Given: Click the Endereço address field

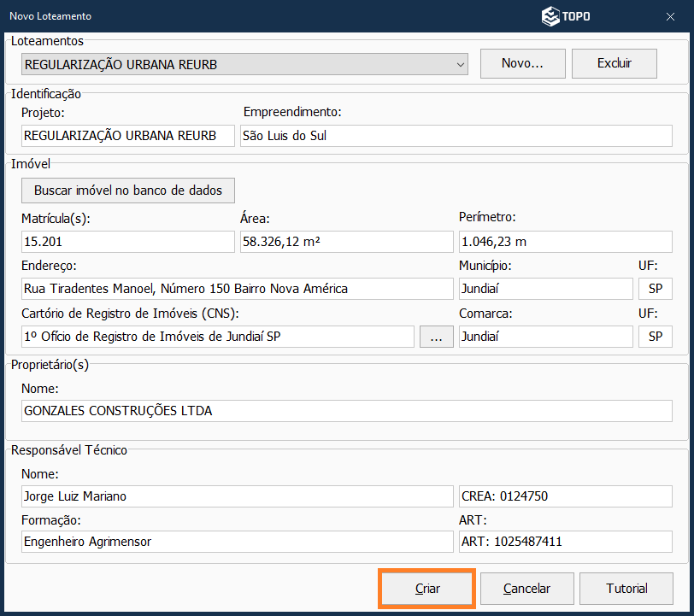Looking at the screenshot, I should pos(237,289).
